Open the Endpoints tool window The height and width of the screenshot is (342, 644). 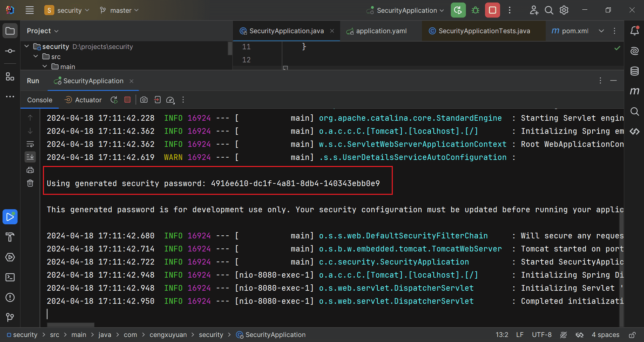click(x=634, y=131)
